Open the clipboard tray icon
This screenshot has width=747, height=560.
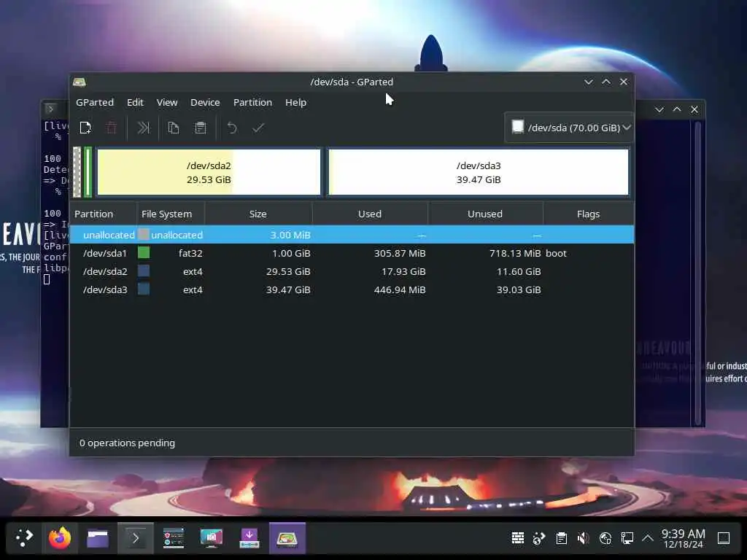[x=562, y=538]
